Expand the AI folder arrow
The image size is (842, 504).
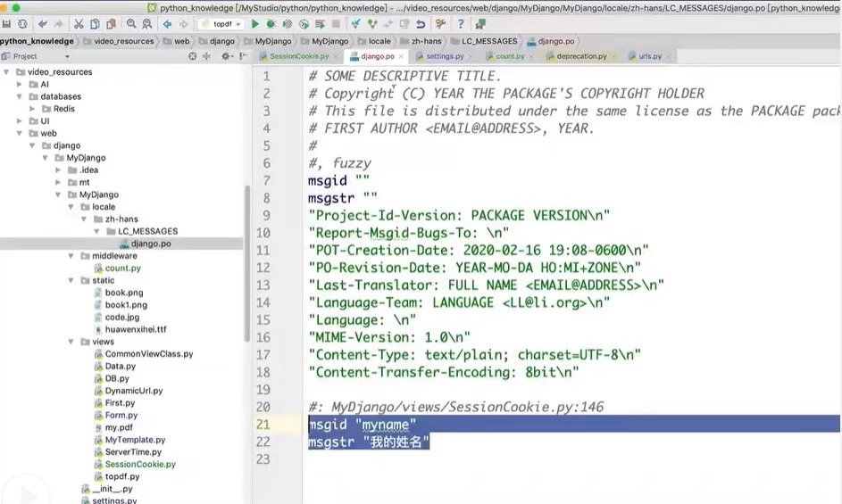pyautogui.click(x=20, y=84)
